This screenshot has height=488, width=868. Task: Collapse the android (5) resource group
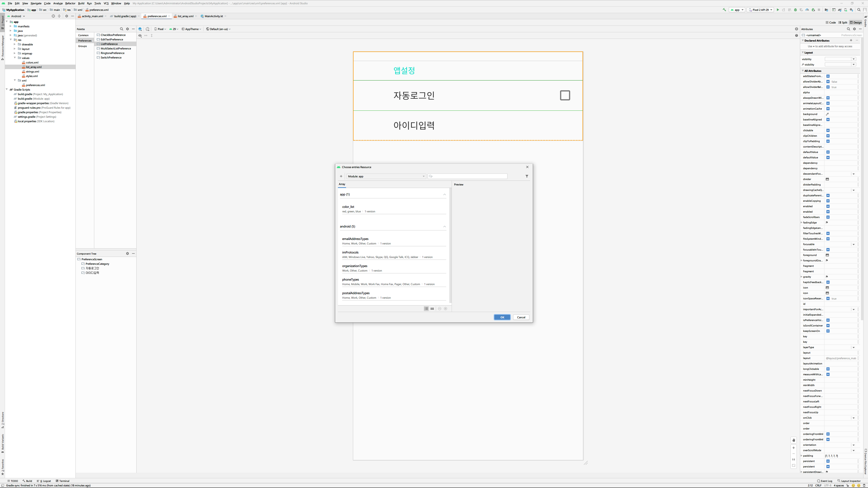tap(444, 226)
